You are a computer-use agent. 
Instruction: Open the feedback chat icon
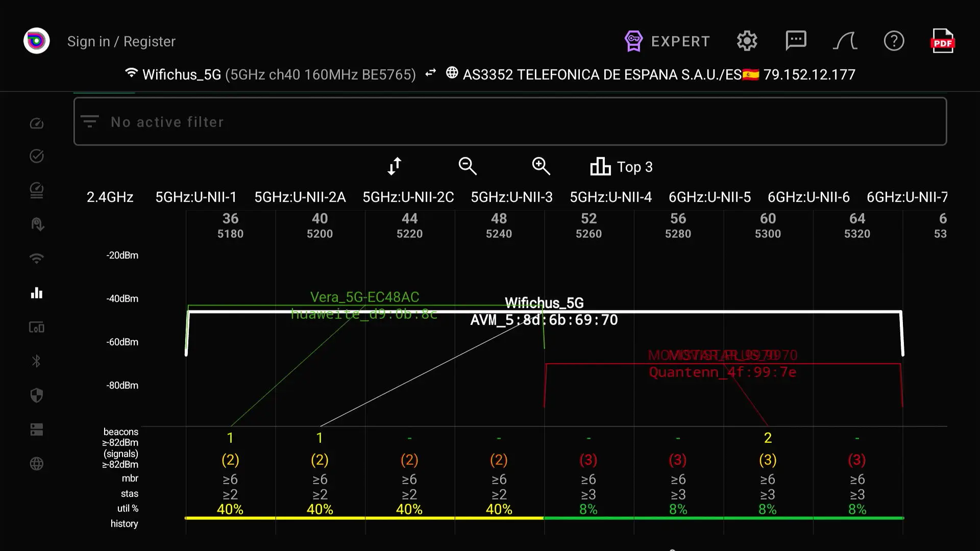tap(796, 40)
